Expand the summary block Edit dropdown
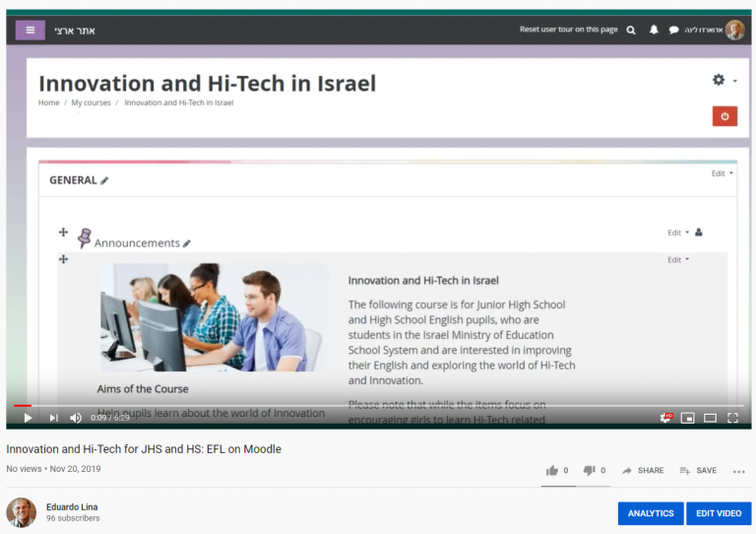Image resolution: width=756 pixels, height=534 pixels. [x=678, y=260]
